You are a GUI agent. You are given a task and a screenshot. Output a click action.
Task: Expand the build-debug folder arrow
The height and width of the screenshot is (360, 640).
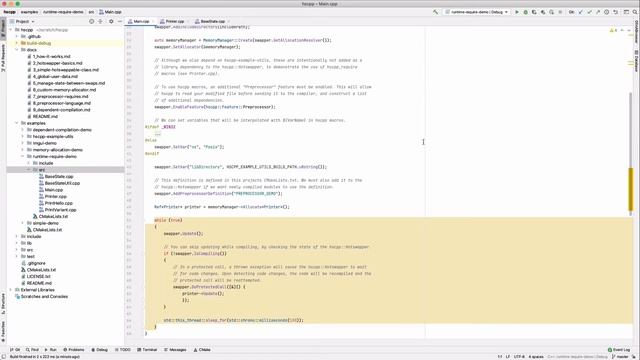point(17,43)
